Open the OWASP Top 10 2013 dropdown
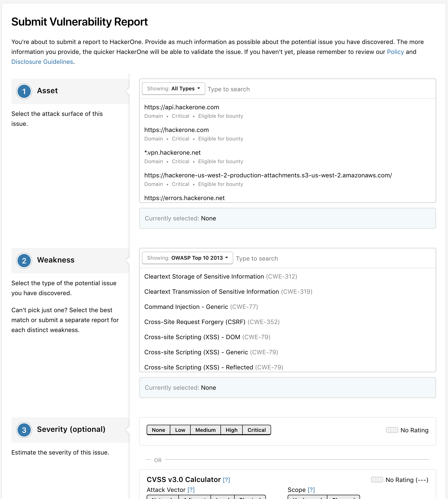The image size is (448, 499). coord(187,258)
